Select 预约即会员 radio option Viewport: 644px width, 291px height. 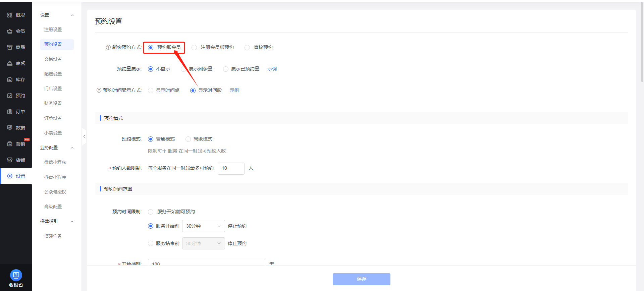point(151,48)
